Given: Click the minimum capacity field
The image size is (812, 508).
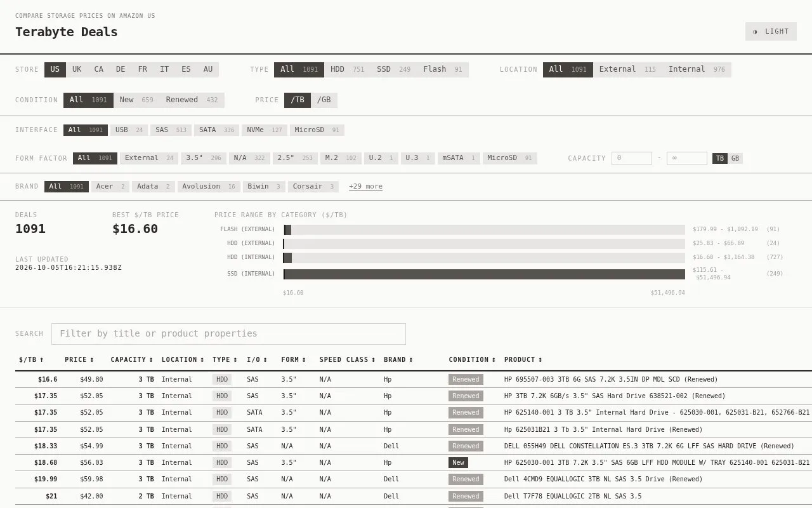Looking at the screenshot, I should click(x=632, y=158).
